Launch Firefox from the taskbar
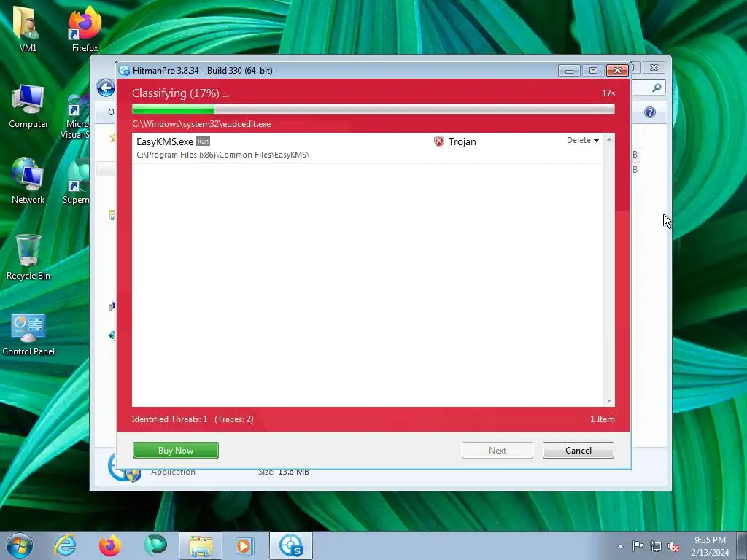 (110, 545)
